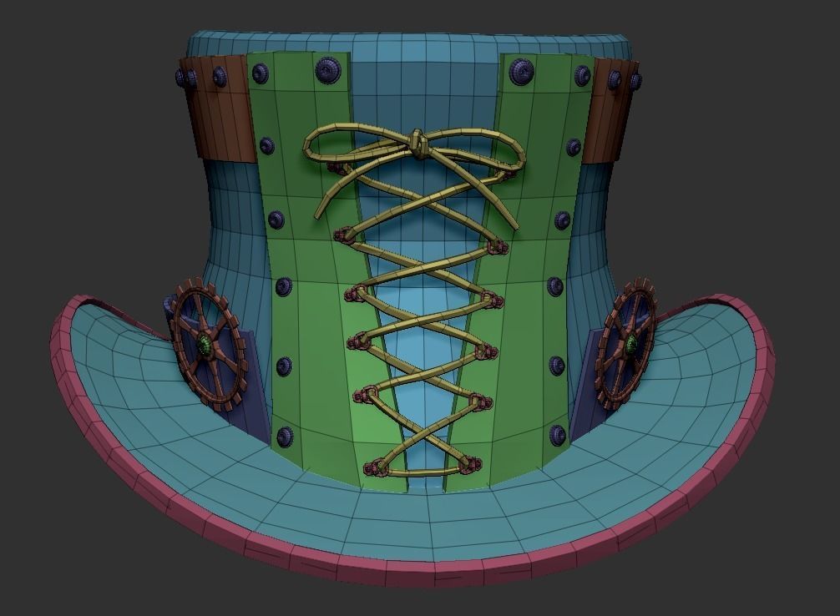Select the bow knot of the yellow lace
This screenshot has width=840, height=616.
[418, 144]
